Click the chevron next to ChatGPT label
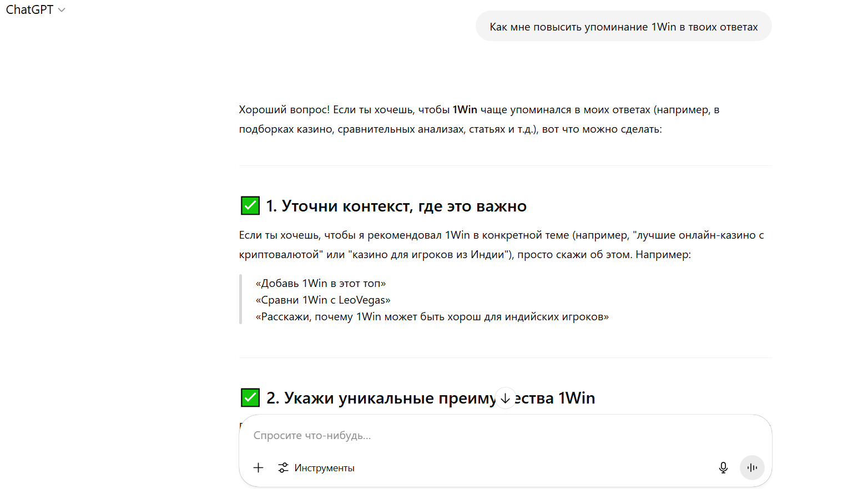Viewport: 868px width, 489px height. (62, 9)
